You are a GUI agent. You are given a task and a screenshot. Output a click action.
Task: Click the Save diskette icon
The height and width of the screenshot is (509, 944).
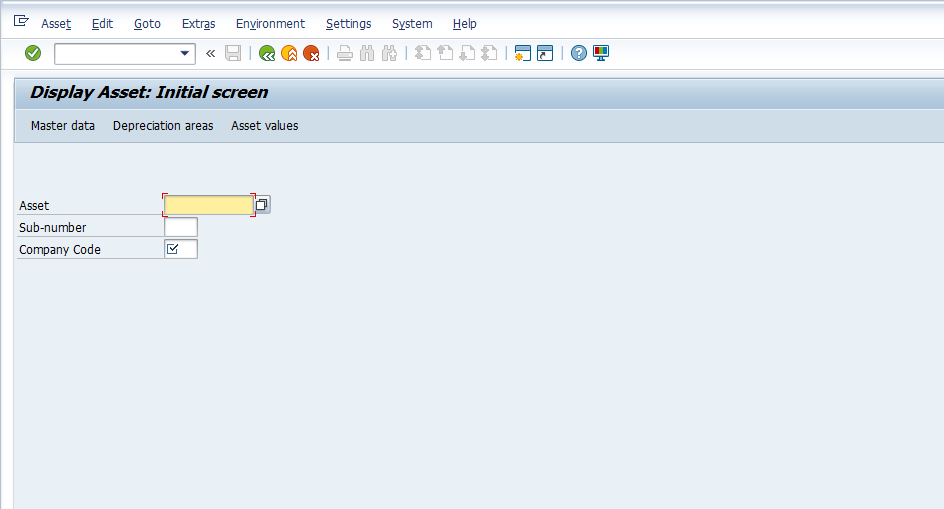tap(233, 54)
